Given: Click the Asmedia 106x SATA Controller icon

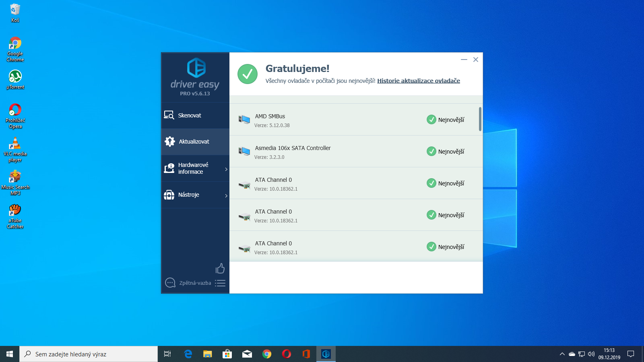Looking at the screenshot, I should click(x=244, y=151).
